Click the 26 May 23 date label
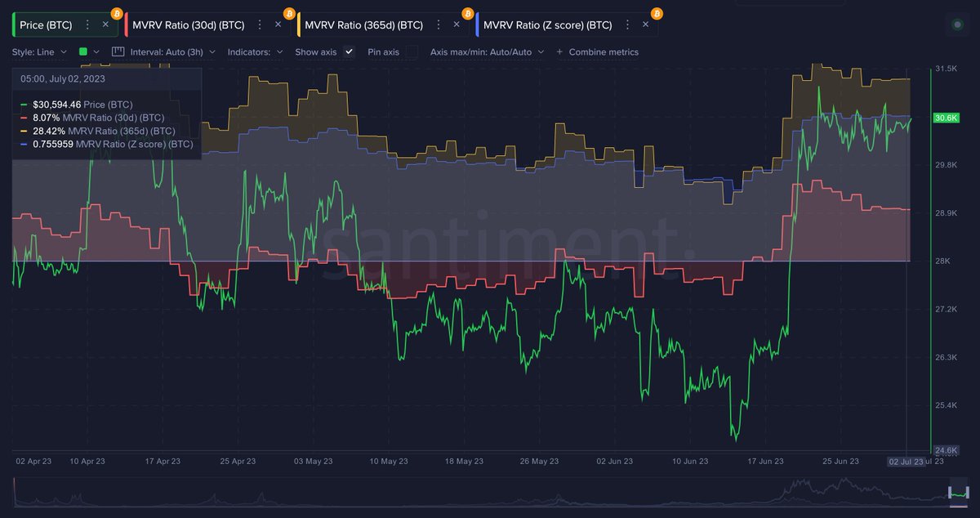 pyautogui.click(x=539, y=462)
